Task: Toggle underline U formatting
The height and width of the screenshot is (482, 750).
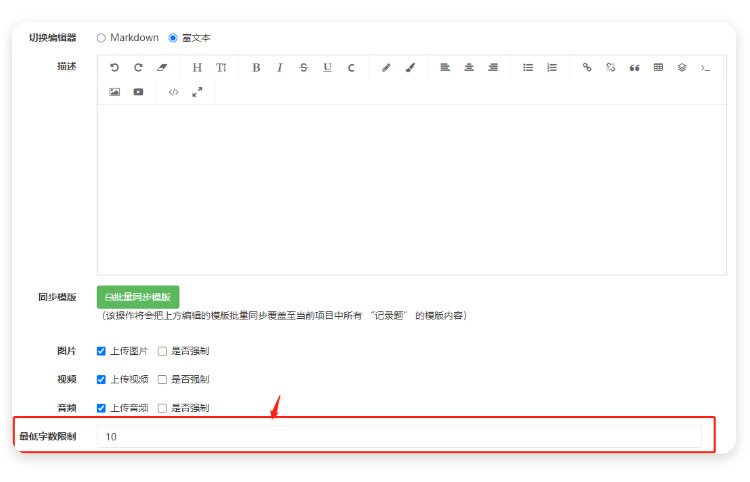Action: tap(327, 67)
